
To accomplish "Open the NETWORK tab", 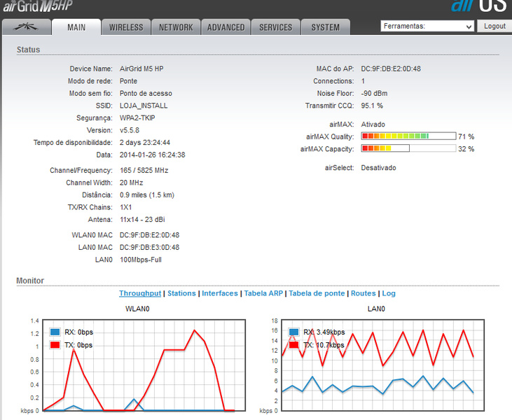I will [x=176, y=27].
